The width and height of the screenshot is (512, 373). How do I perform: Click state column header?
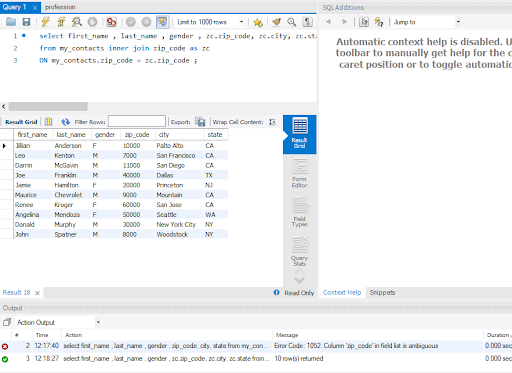[216, 135]
